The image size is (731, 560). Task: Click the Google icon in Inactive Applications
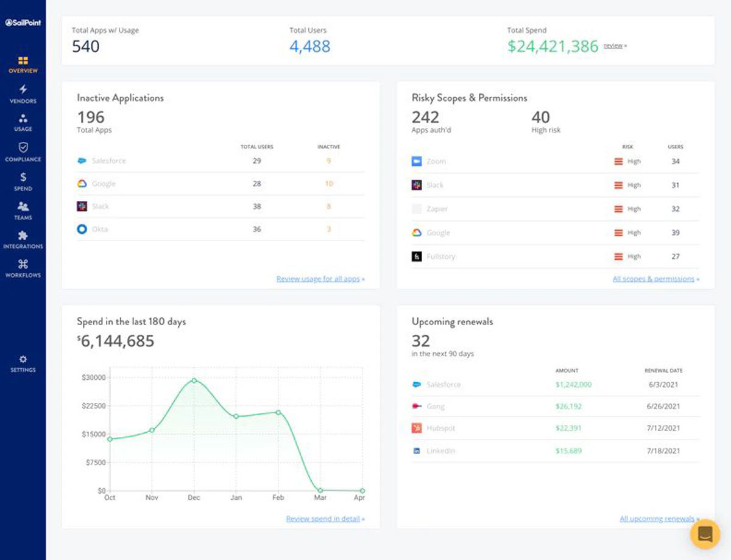click(82, 183)
